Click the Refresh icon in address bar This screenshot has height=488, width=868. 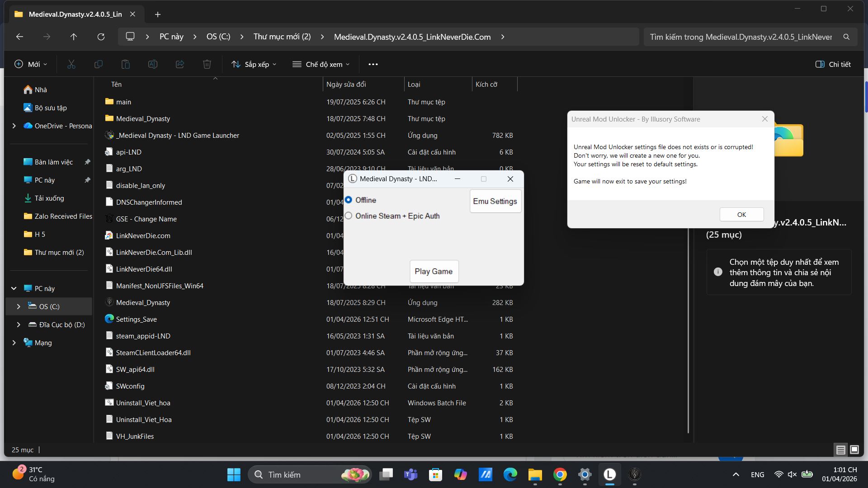[101, 37]
